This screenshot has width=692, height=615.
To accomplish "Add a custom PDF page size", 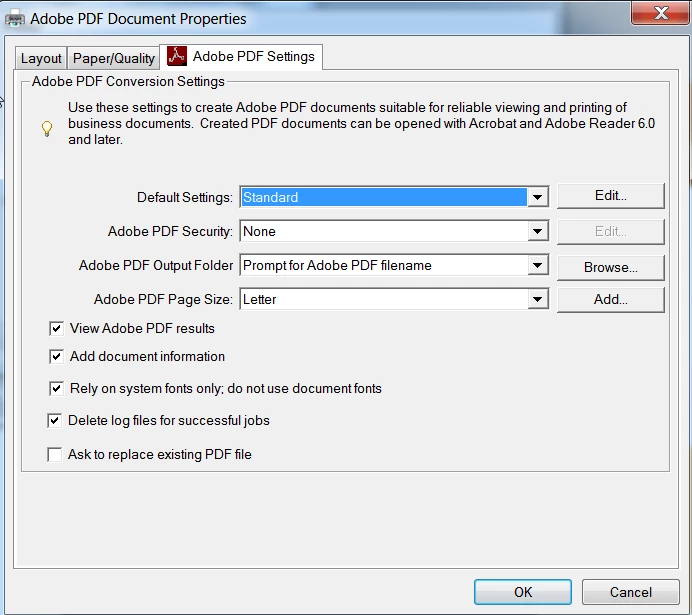I will tap(610, 300).
